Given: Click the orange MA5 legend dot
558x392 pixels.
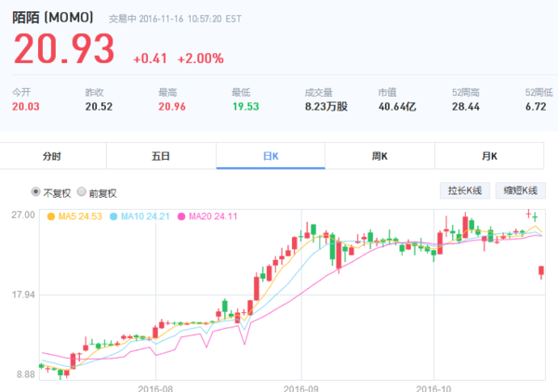Looking at the screenshot, I should (x=51, y=216).
